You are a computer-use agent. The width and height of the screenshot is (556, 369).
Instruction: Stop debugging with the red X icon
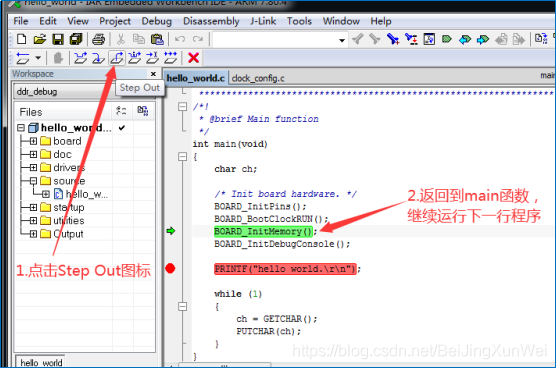193,57
